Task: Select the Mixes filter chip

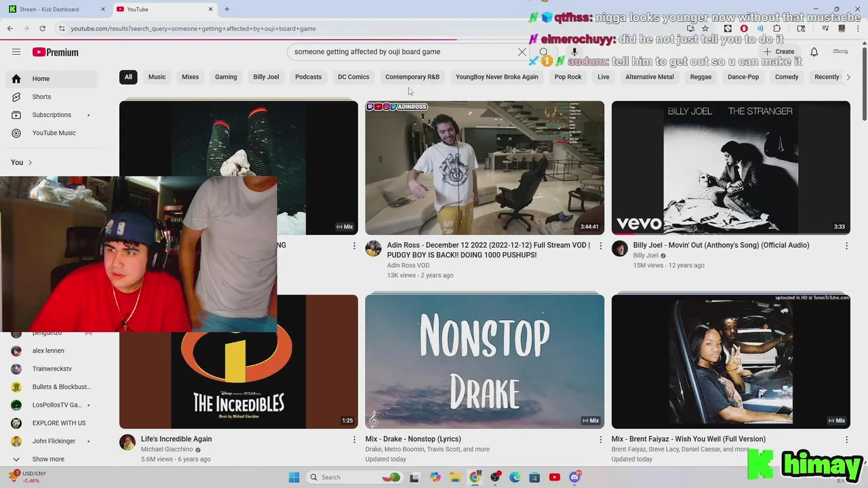Action: point(191,77)
